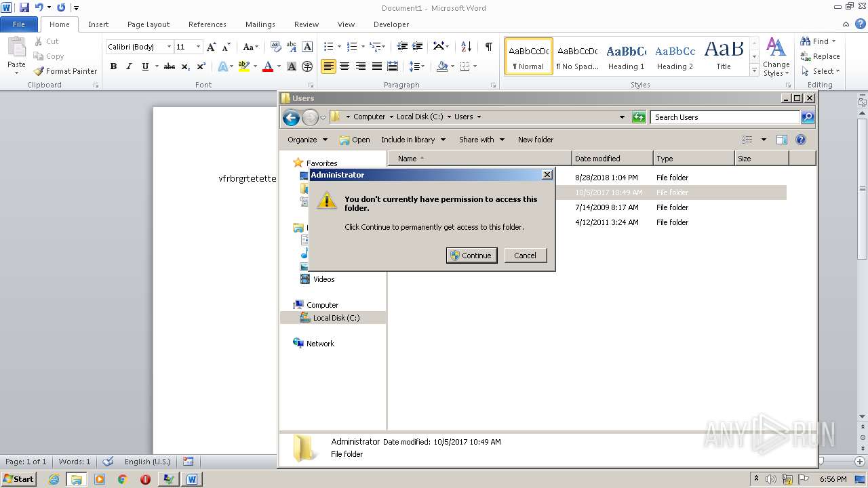Toggle Strikethrough formatting
This screenshot has width=868, height=488.
(x=170, y=66)
